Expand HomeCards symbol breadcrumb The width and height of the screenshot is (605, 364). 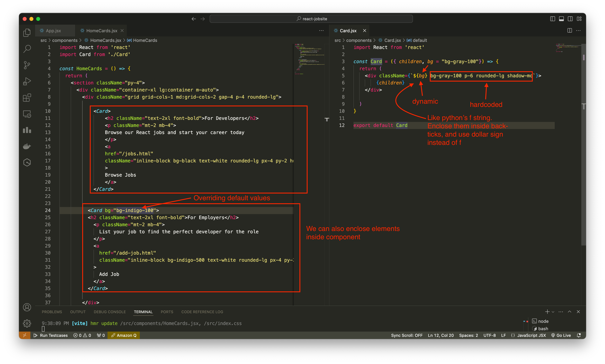click(142, 40)
